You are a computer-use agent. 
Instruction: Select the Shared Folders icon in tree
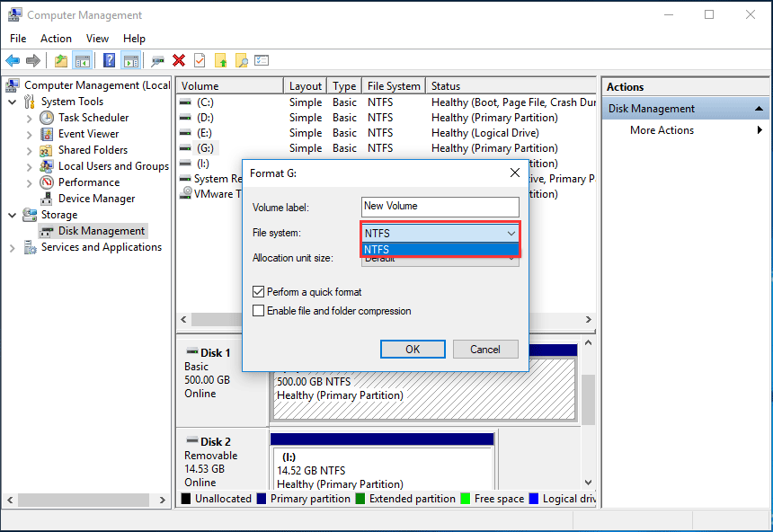pos(47,150)
